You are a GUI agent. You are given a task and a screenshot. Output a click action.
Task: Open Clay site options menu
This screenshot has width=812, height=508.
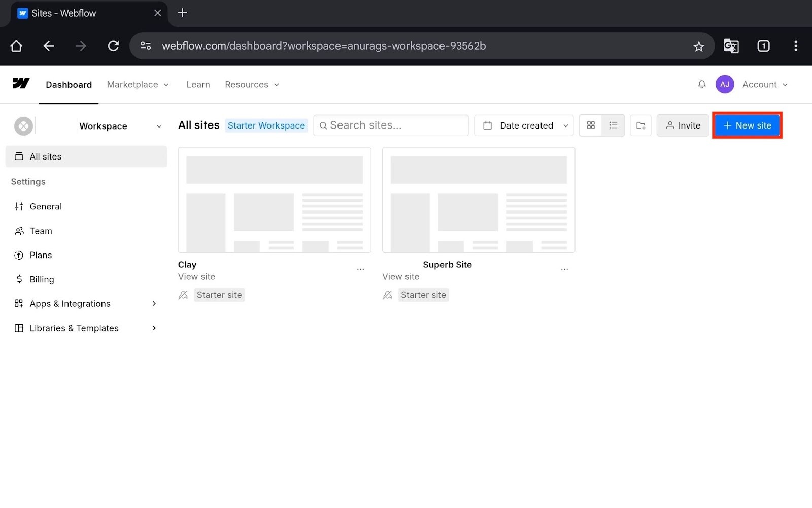coord(360,269)
